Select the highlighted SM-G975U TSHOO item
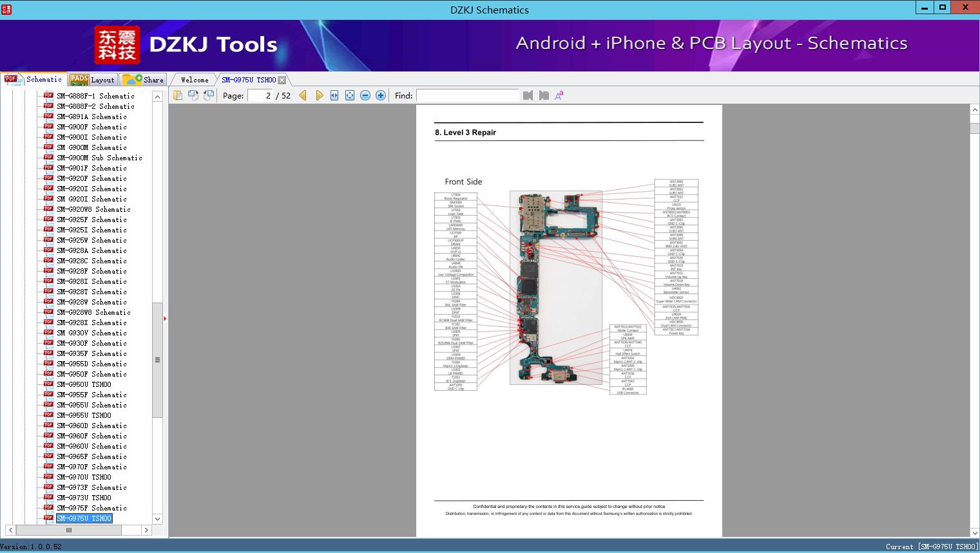This screenshot has width=980, height=553. click(84, 518)
